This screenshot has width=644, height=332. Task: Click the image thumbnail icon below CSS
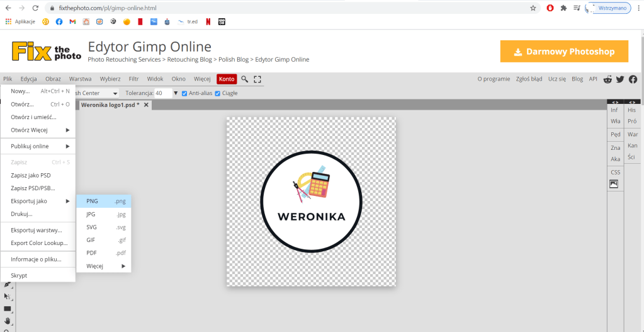[x=614, y=184]
